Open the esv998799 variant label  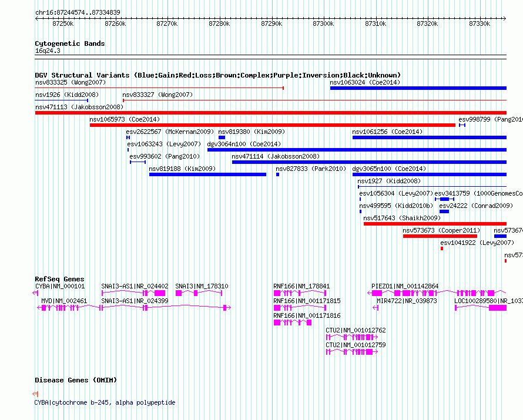tap(491, 119)
